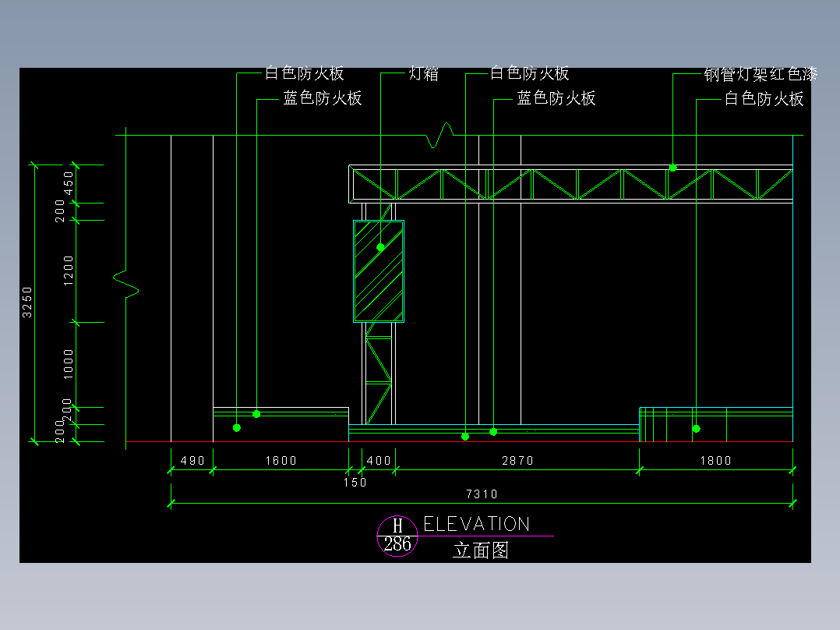Select the 490 horizontal dimension value
The width and height of the screenshot is (840, 630).
click(x=192, y=461)
